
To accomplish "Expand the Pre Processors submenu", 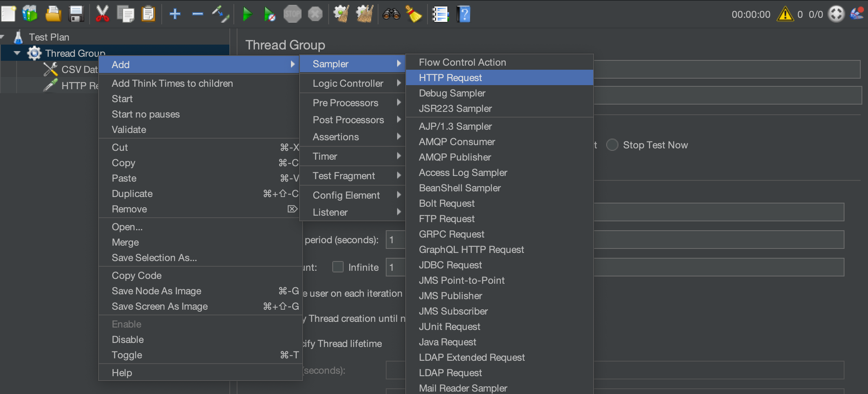I will click(x=353, y=103).
